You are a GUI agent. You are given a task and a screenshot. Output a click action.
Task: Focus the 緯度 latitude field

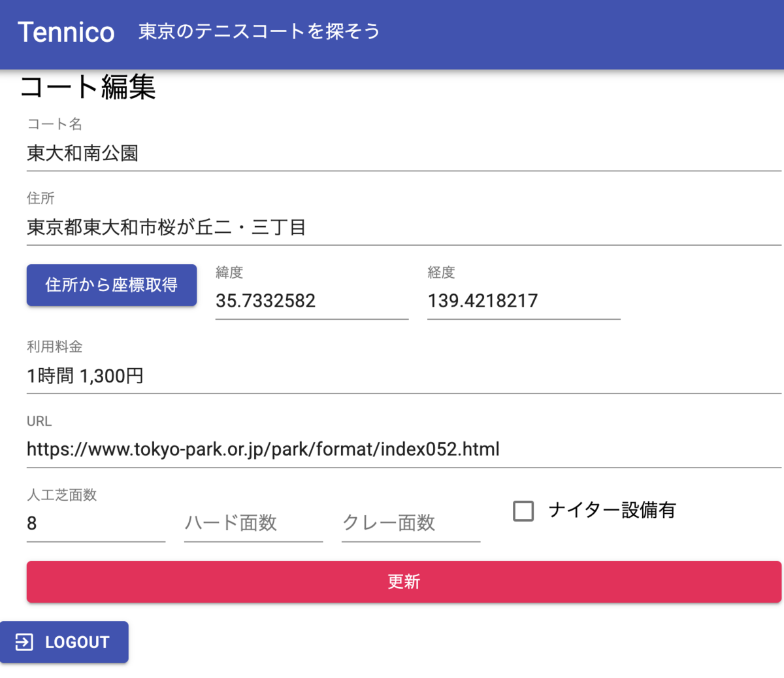(312, 301)
